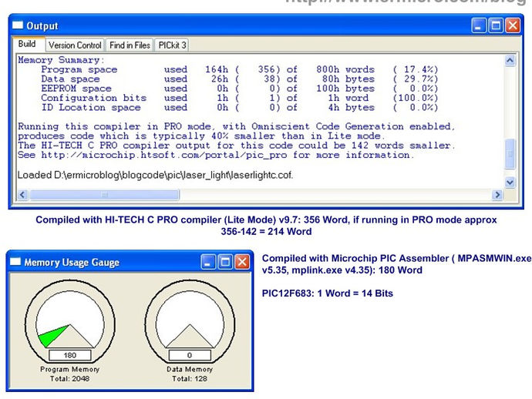Click the Output window title icon
Screen dimensions: 532x399
coord(18,25)
